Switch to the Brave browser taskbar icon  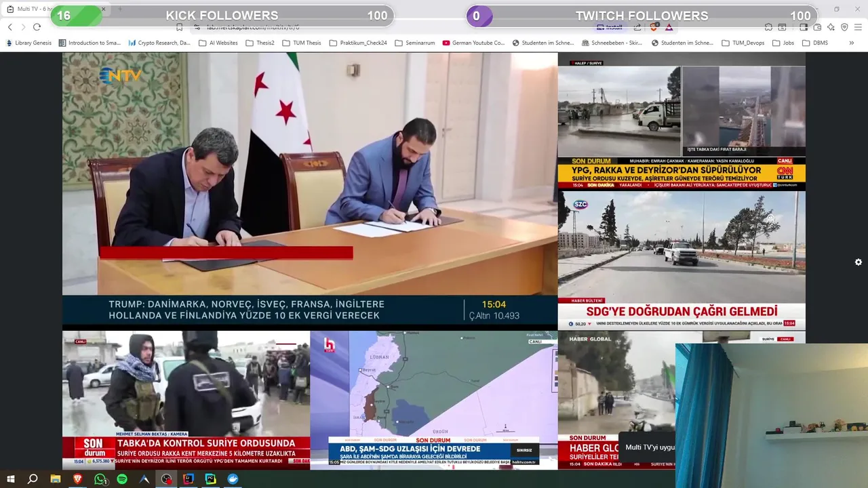[x=77, y=479]
